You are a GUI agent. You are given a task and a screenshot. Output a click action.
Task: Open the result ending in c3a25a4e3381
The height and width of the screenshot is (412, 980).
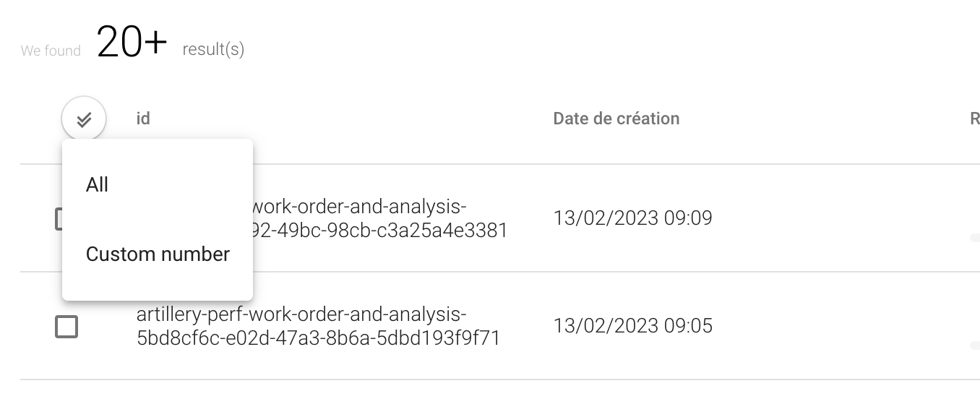tap(383, 231)
